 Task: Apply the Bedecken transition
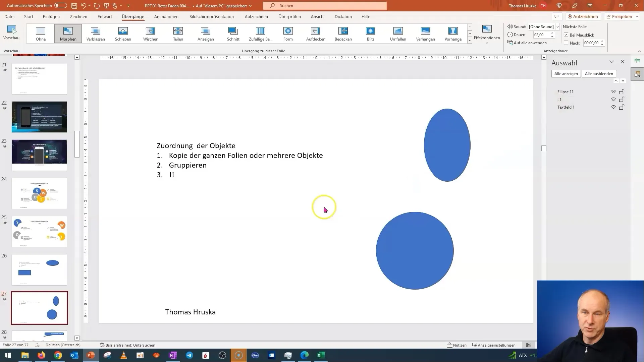point(343,34)
